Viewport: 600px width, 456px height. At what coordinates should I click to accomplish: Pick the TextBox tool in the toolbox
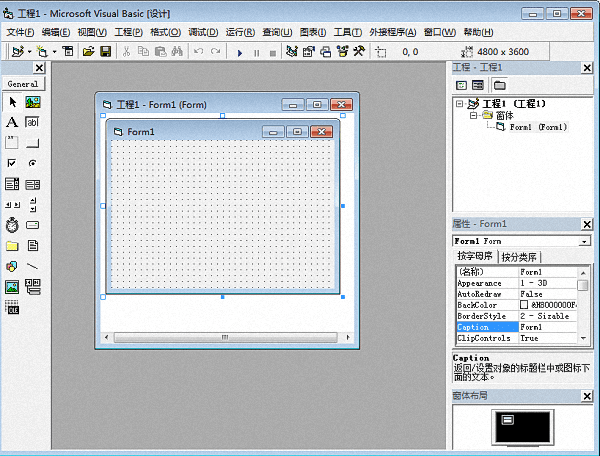(32, 121)
